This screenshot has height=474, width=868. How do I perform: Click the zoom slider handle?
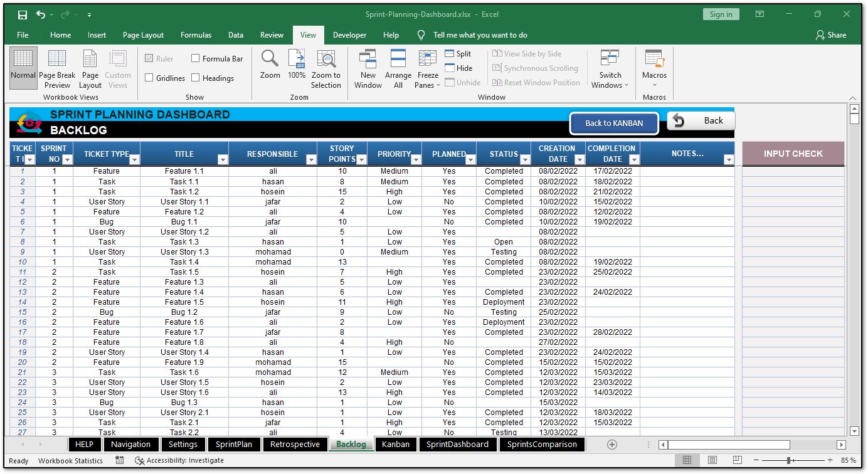[788, 461]
